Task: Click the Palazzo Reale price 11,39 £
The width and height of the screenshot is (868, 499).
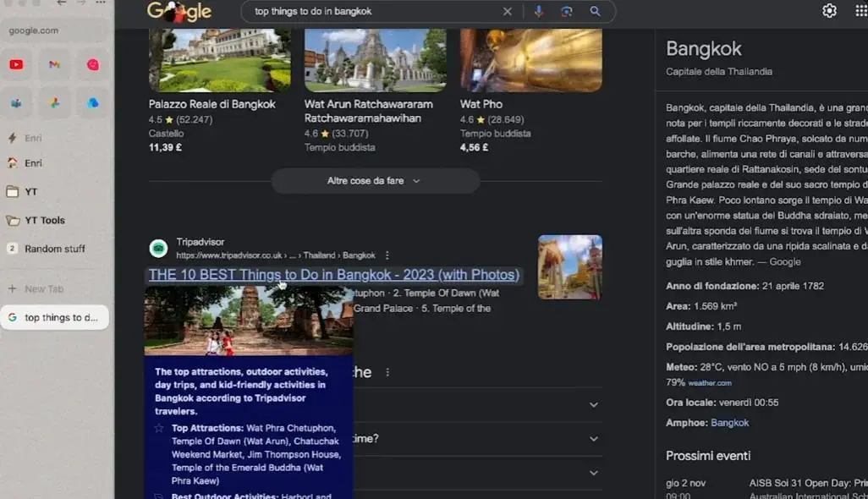Action: [x=165, y=147]
